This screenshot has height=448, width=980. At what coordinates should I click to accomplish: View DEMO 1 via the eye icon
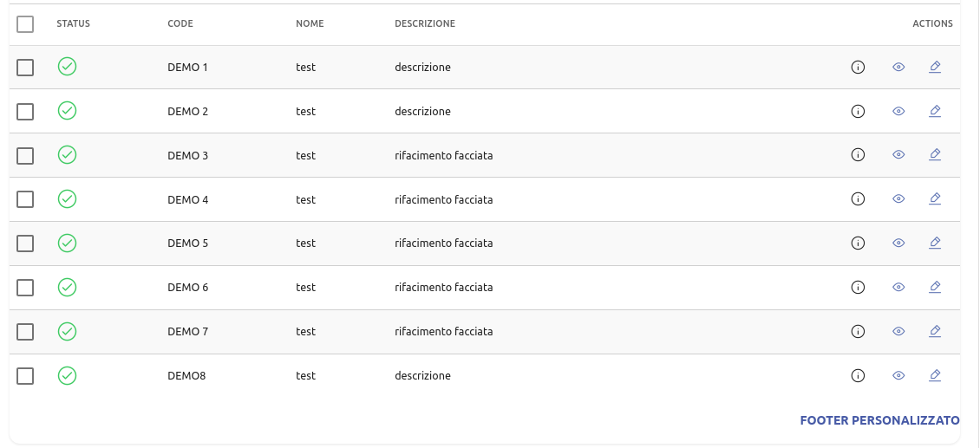pos(898,67)
